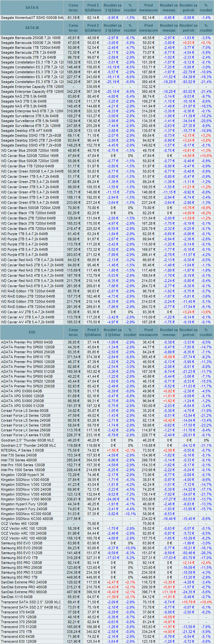Select Seagate Barracuda 250GB 7,2k 16MB row name

[x=31, y=38]
